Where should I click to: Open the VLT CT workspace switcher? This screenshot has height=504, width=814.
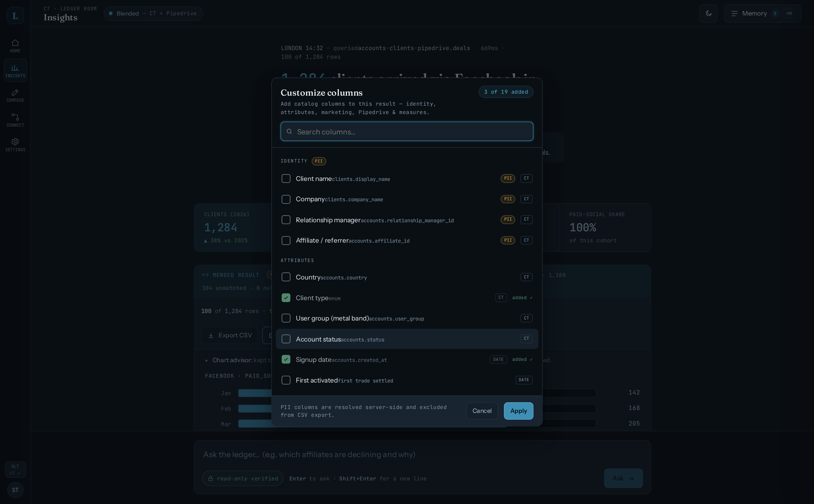(x=15, y=469)
